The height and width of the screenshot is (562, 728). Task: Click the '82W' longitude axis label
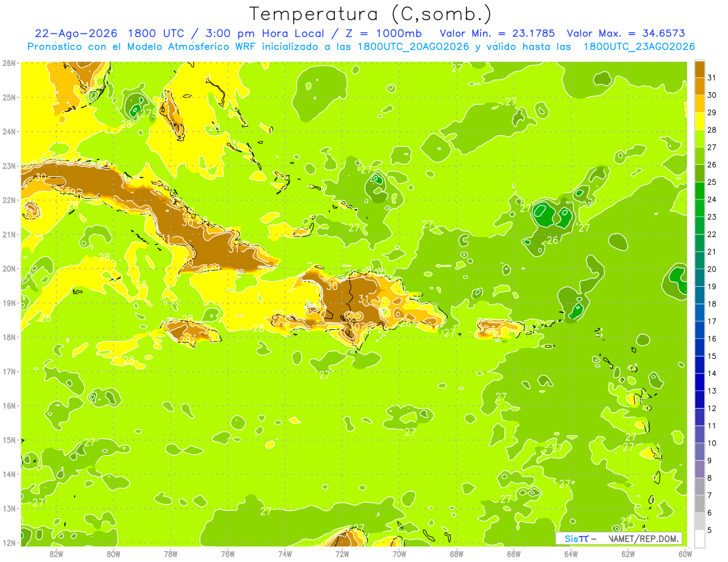[x=56, y=554]
